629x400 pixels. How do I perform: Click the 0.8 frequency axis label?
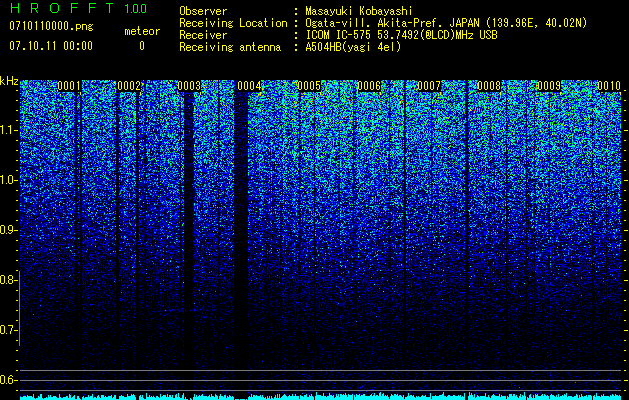[8, 280]
